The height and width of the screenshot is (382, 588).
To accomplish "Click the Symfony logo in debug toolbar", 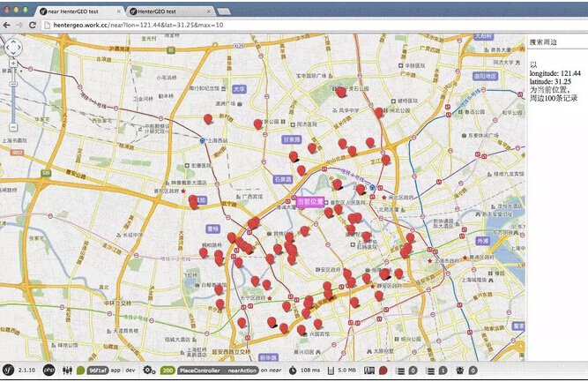I will coord(9,371).
